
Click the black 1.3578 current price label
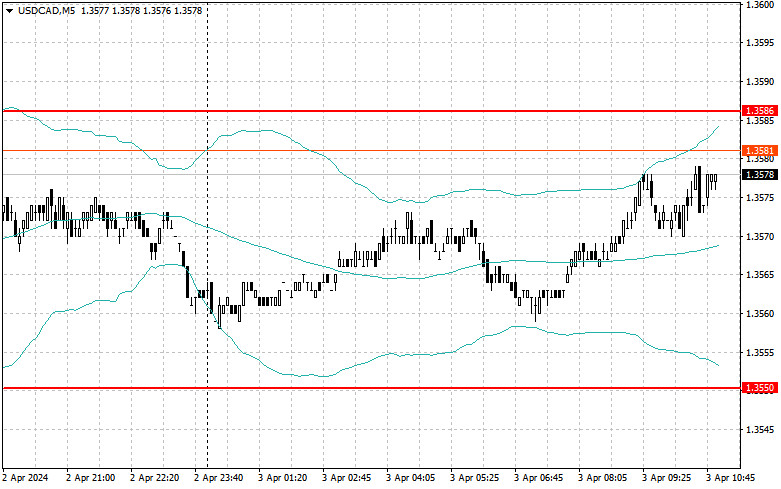(760, 174)
